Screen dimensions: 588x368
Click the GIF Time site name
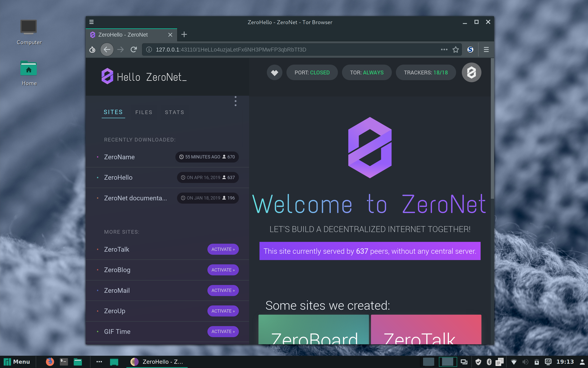[x=117, y=331]
